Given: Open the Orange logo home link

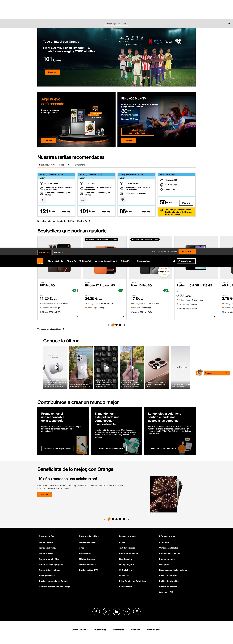Looking at the screenshot, I should (x=41, y=261).
